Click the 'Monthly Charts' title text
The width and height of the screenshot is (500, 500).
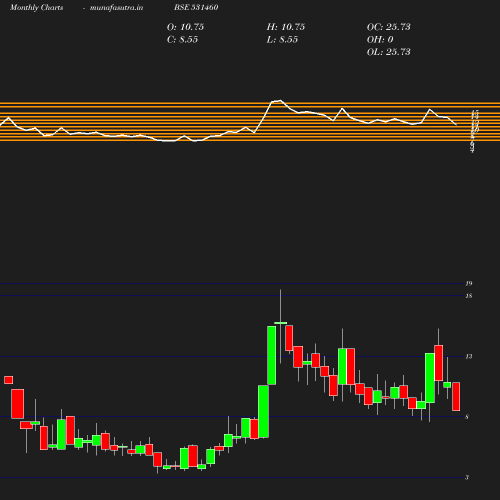(x=36, y=7)
